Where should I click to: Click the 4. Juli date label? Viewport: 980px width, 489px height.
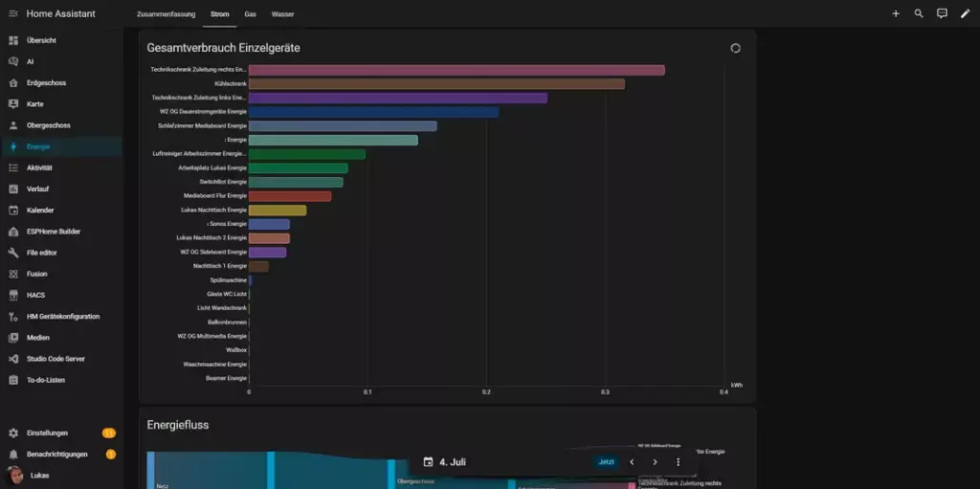click(x=453, y=462)
